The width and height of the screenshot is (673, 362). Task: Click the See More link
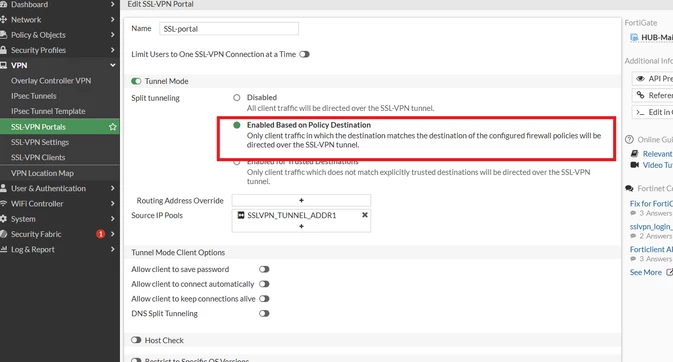pyautogui.click(x=646, y=272)
